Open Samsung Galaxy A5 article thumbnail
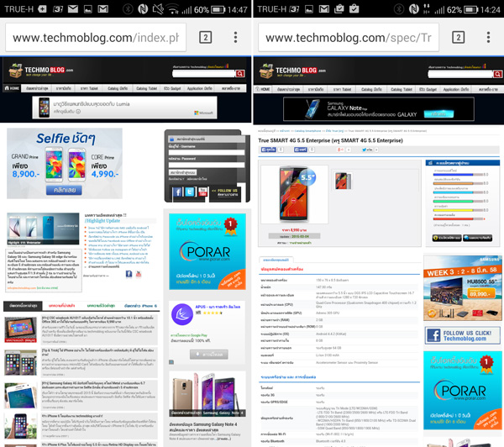504x447 pixels. click(x=20, y=395)
